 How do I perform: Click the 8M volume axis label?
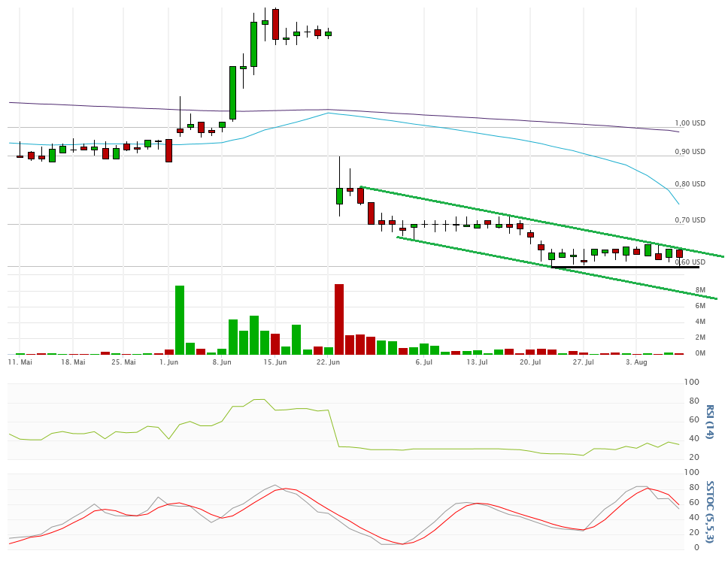699,290
